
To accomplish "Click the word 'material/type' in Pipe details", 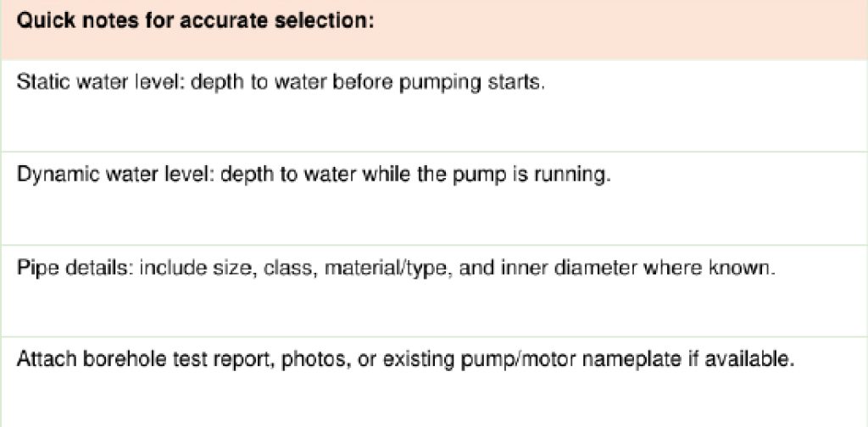I will tap(387, 269).
